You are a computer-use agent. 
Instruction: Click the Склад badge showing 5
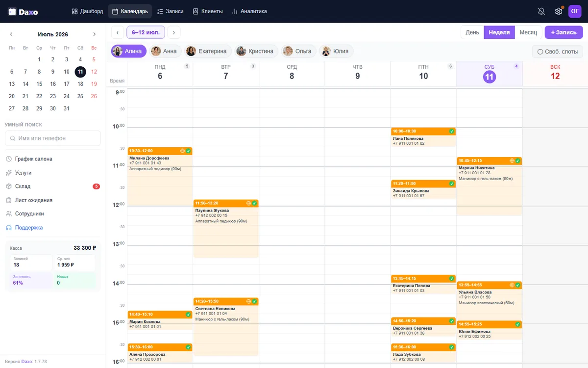(x=97, y=186)
